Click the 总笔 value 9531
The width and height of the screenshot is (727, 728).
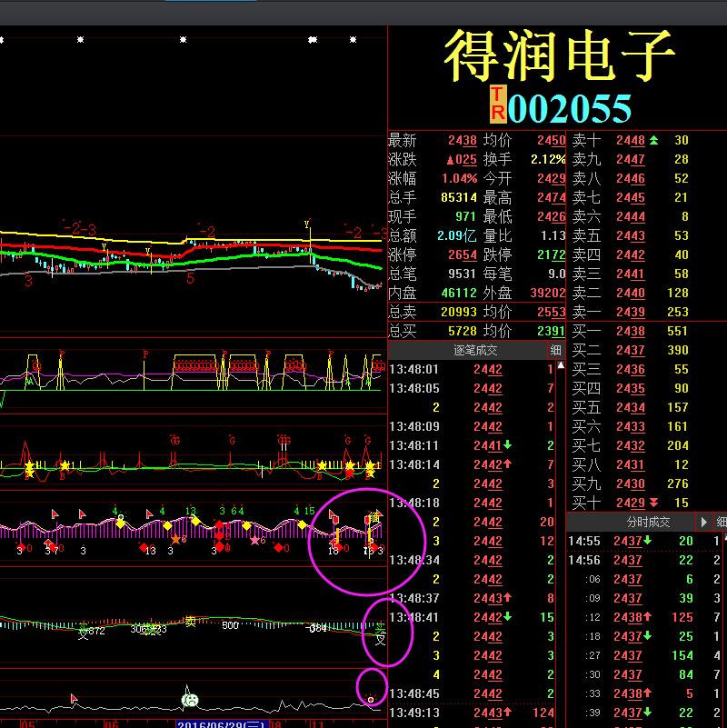(x=462, y=274)
